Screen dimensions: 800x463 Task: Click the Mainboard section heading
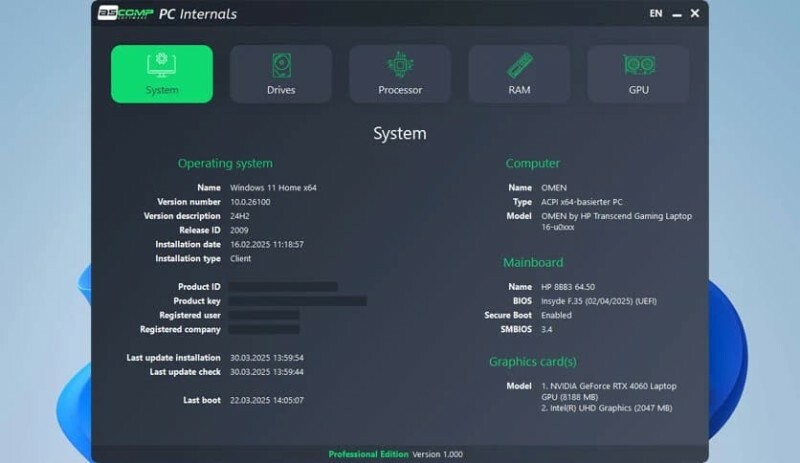point(533,262)
